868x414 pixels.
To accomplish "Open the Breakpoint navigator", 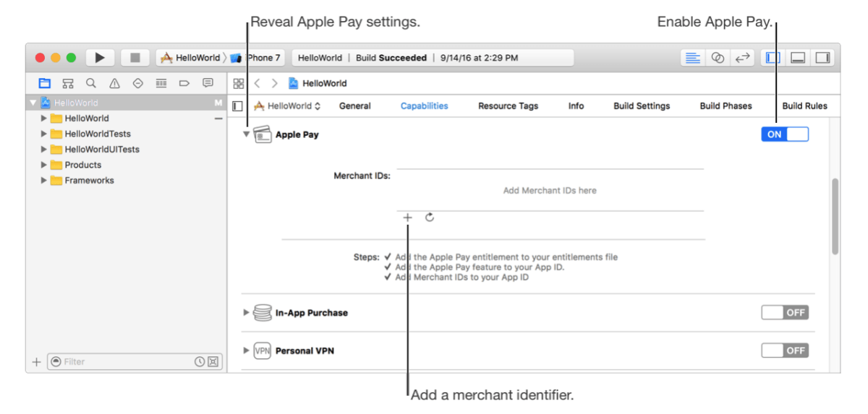I will tap(184, 83).
